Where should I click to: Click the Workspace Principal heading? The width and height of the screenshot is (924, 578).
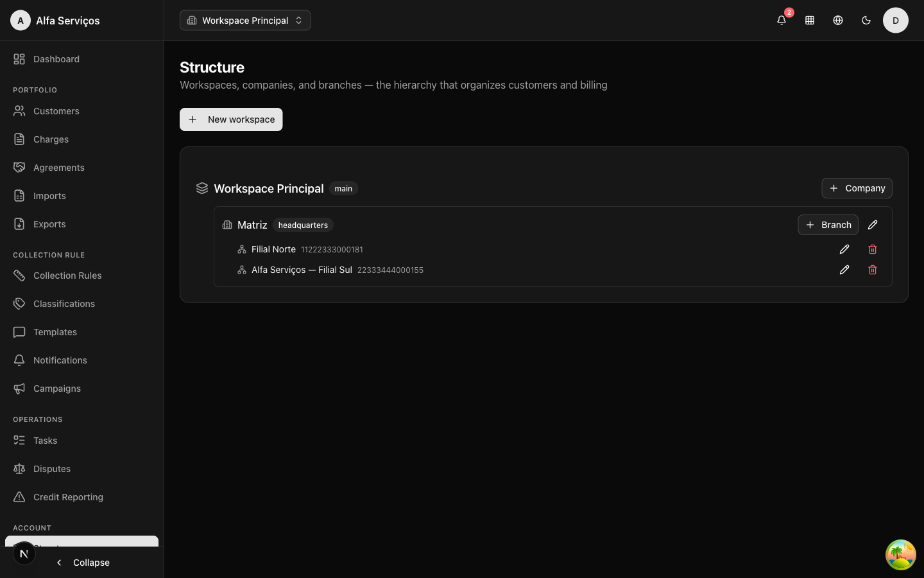[269, 188]
